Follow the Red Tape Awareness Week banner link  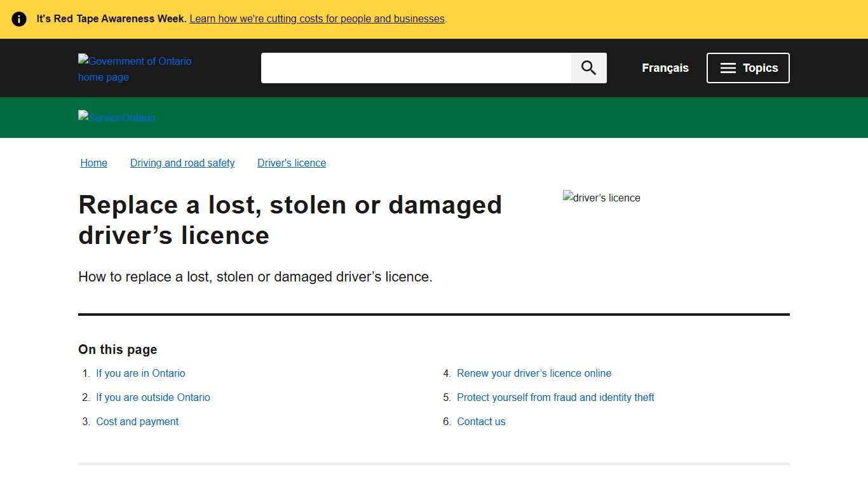pyautogui.click(x=316, y=18)
